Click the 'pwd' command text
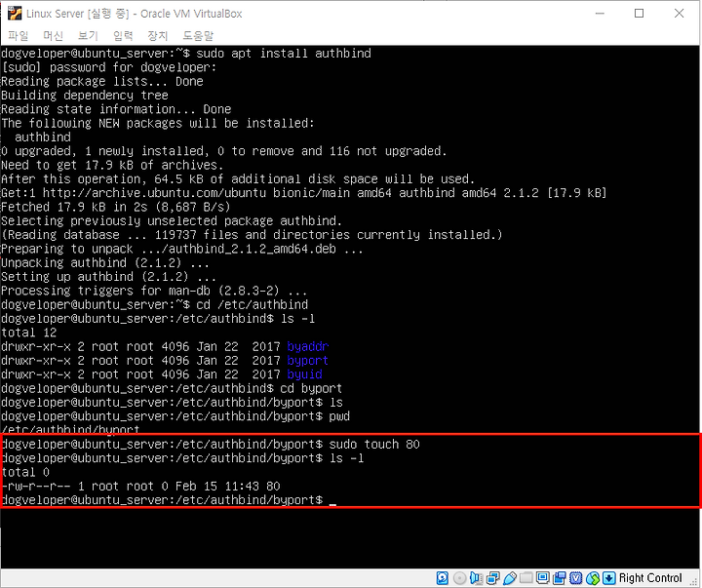Screen dimensions: 702x588 point(339,416)
